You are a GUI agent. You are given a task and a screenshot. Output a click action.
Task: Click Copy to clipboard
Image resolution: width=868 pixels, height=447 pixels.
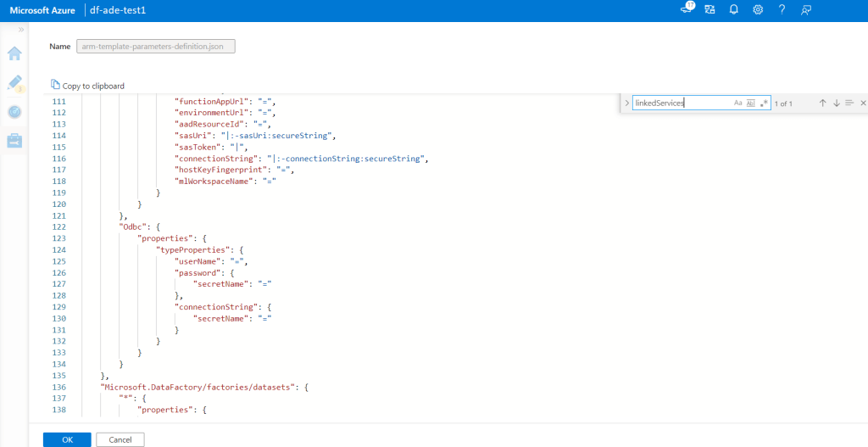(x=87, y=86)
